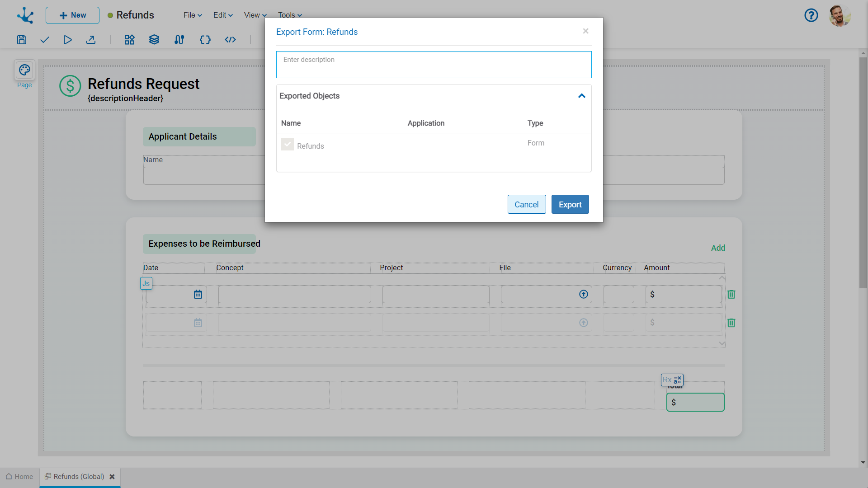
Task: Click the Components panel icon
Action: point(129,39)
